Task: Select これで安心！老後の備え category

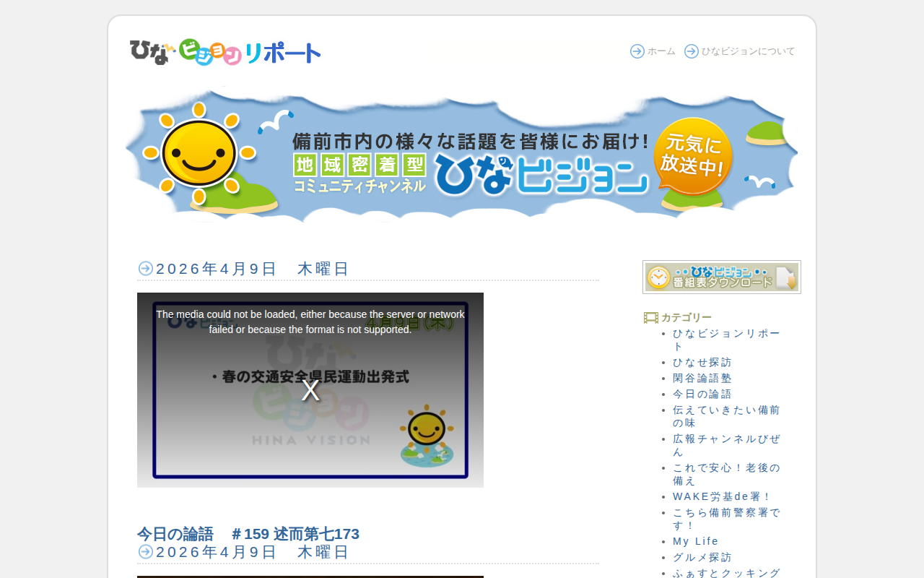Action: pyautogui.click(x=727, y=474)
